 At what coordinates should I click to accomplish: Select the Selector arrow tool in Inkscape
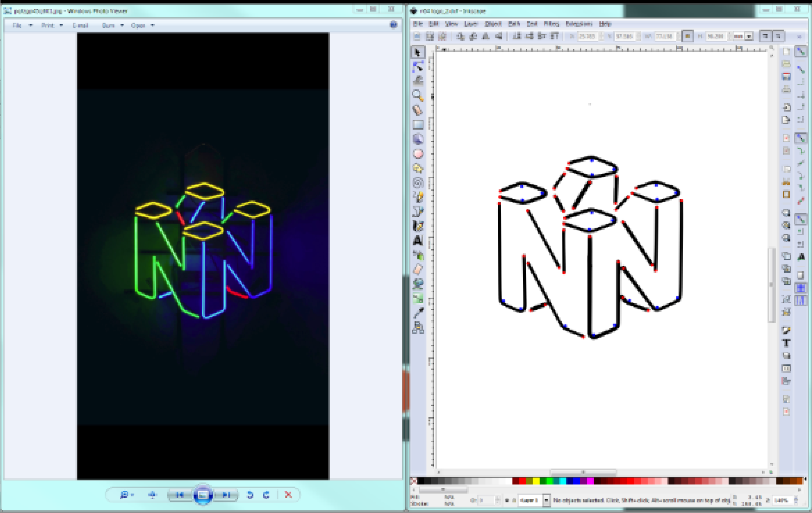coord(418,52)
